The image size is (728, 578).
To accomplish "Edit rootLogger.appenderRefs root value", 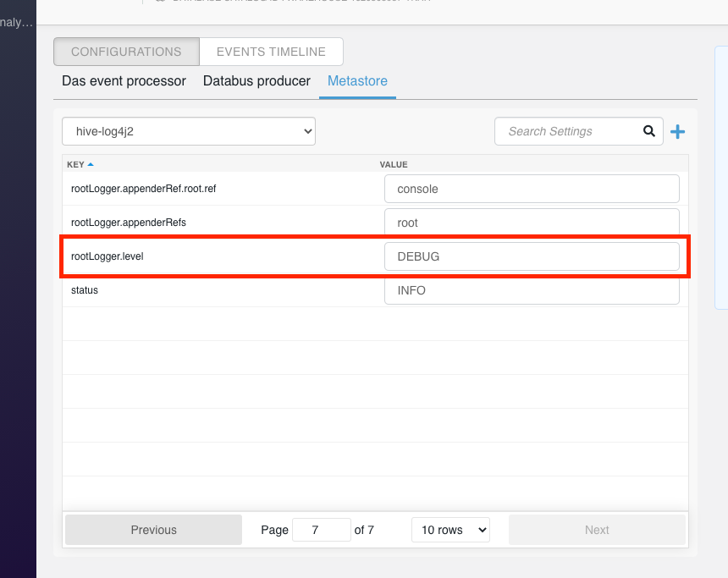I will click(532, 223).
